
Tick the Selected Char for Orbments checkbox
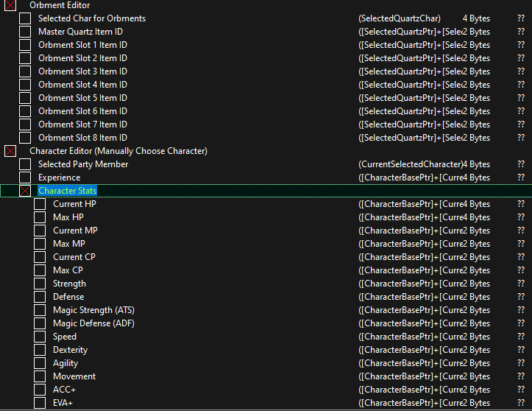tap(25, 18)
